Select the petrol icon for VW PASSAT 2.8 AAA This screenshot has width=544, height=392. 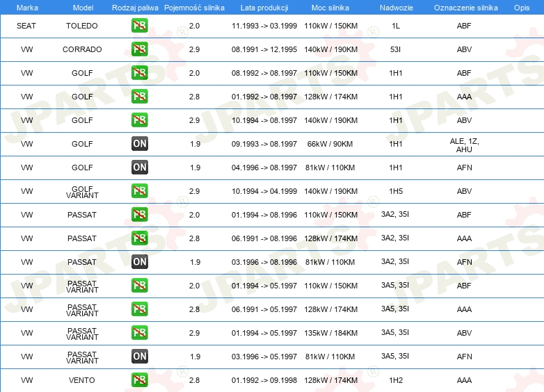click(x=139, y=238)
